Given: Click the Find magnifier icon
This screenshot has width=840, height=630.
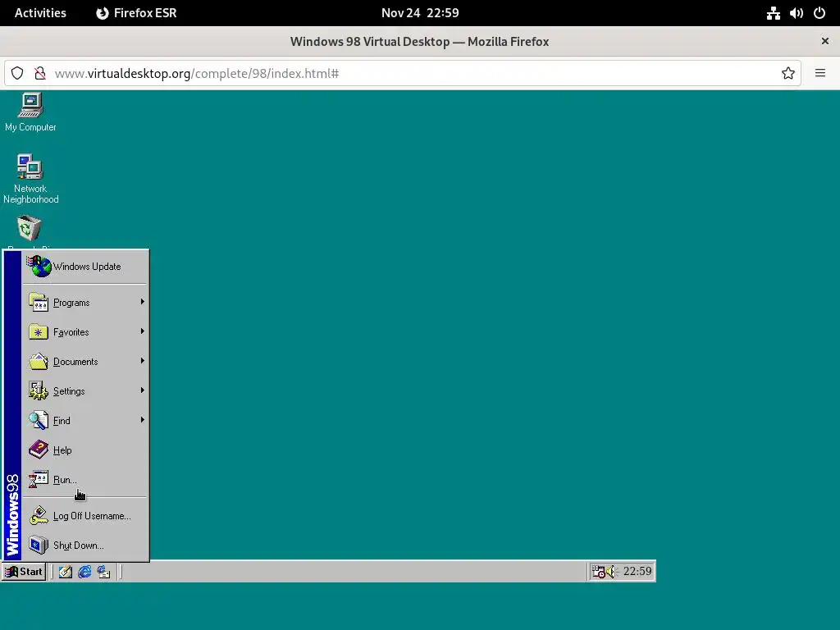Looking at the screenshot, I should 39,421.
